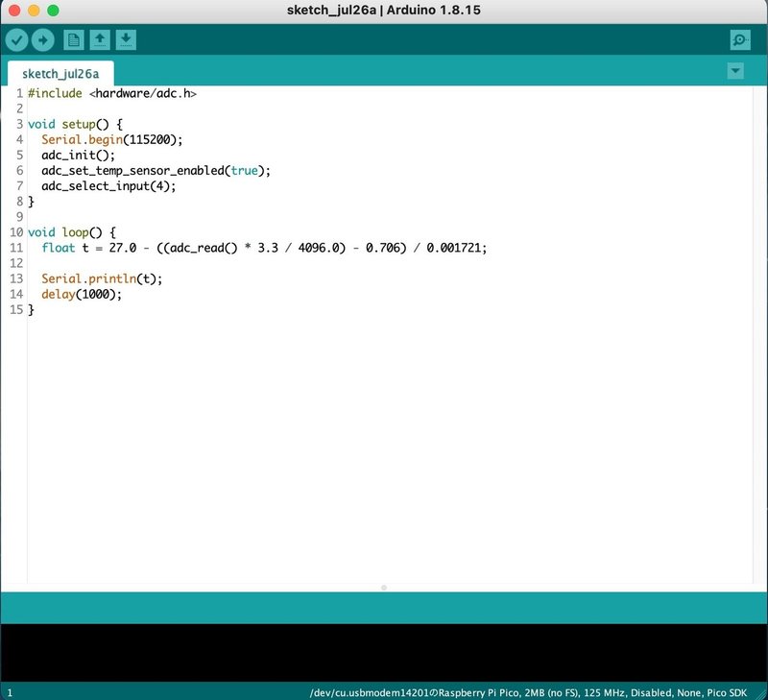Click the float t calculation line
The width and height of the screenshot is (768, 700).
(x=264, y=248)
